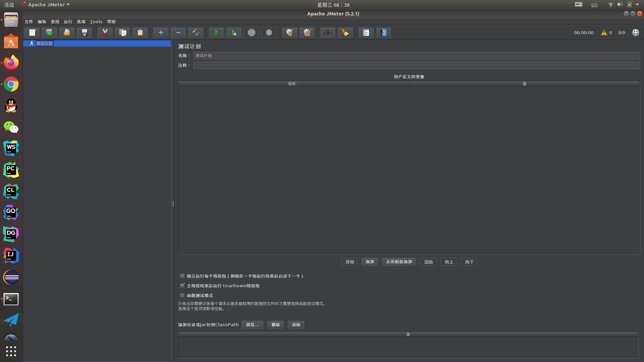Open the system status menu arrow
644x362 pixels.
tap(637, 5)
